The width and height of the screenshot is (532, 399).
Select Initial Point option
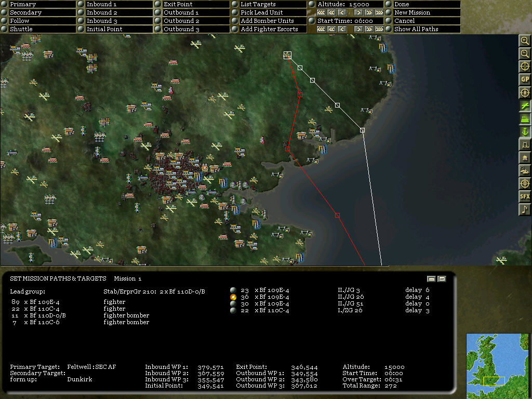click(x=115, y=29)
